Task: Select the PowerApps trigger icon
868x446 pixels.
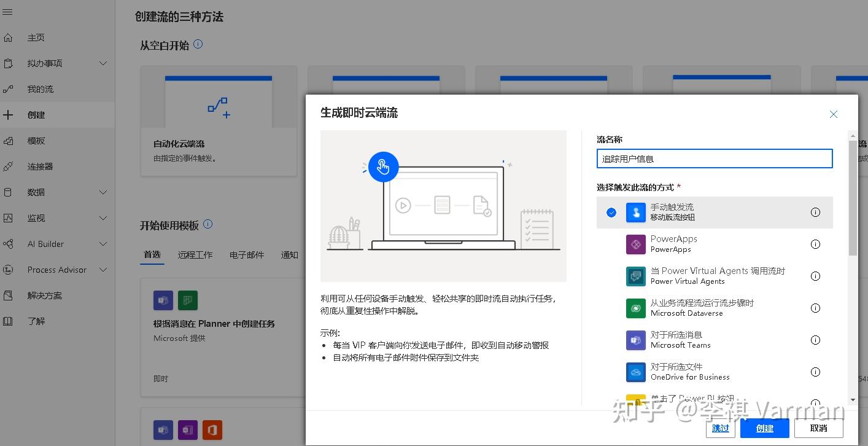Action: [x=635, y=244]
